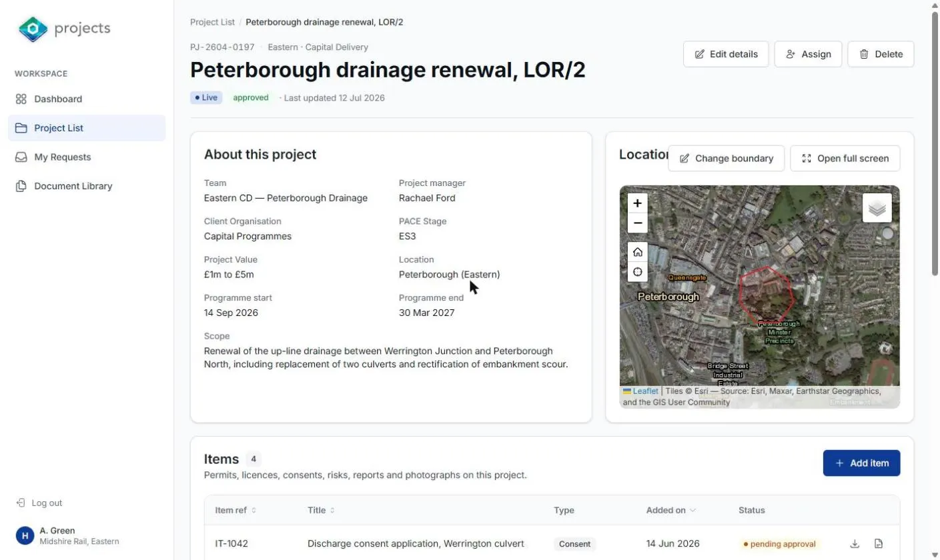Open the Document Library

click(x=87, y=186)
